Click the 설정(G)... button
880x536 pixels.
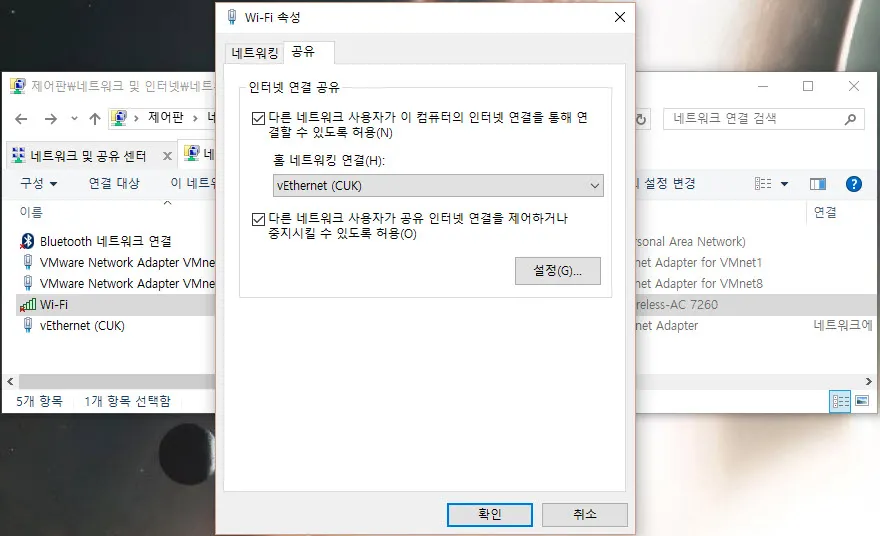coord(557,271)
